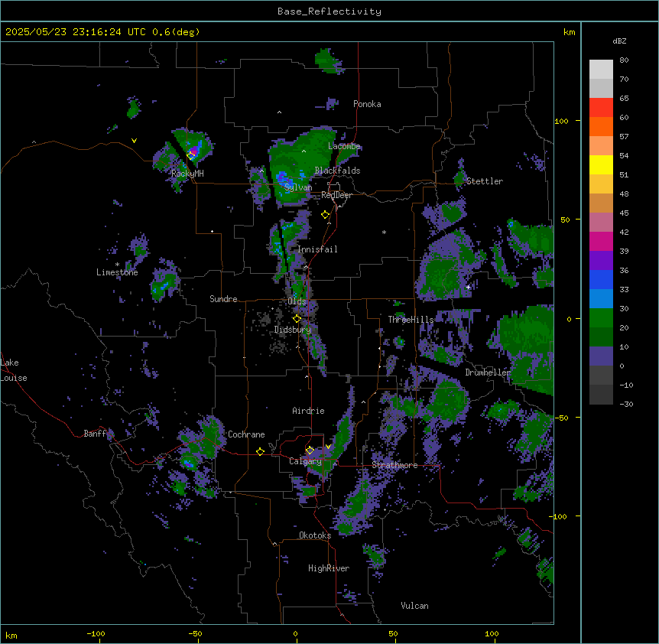Pick the bright yellow 51-54 dBZ legend swatch

click(601, 164)
